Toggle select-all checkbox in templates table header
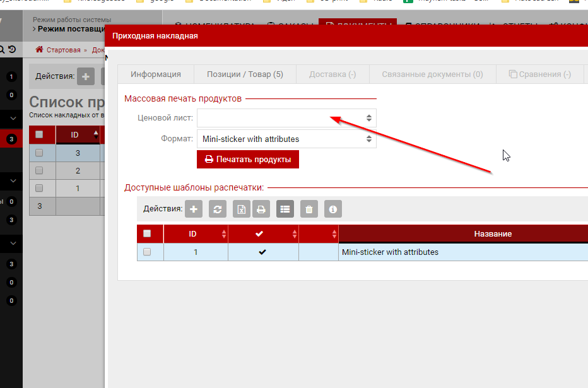This screenshot has width=588, height=388. pos(147,233)
